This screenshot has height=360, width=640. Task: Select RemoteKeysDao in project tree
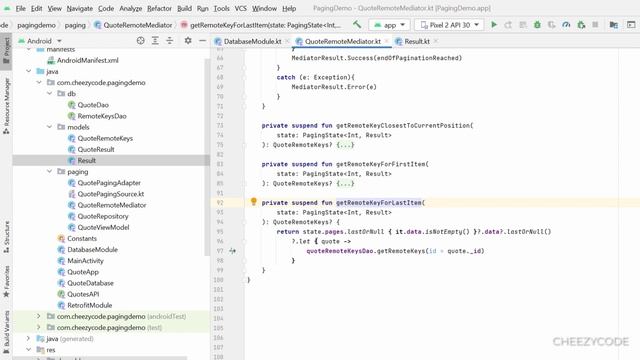102,116
